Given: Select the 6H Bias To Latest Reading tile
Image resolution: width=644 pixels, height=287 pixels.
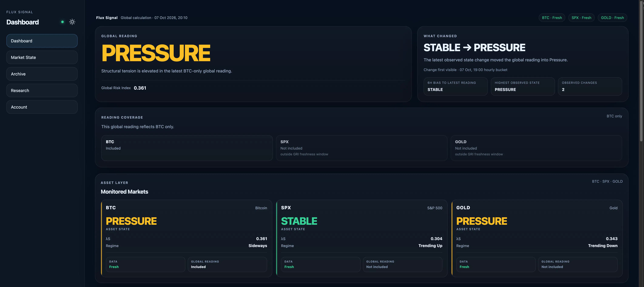Looking at the screenshot, I should pyautogui.click(x=455, y=86).
